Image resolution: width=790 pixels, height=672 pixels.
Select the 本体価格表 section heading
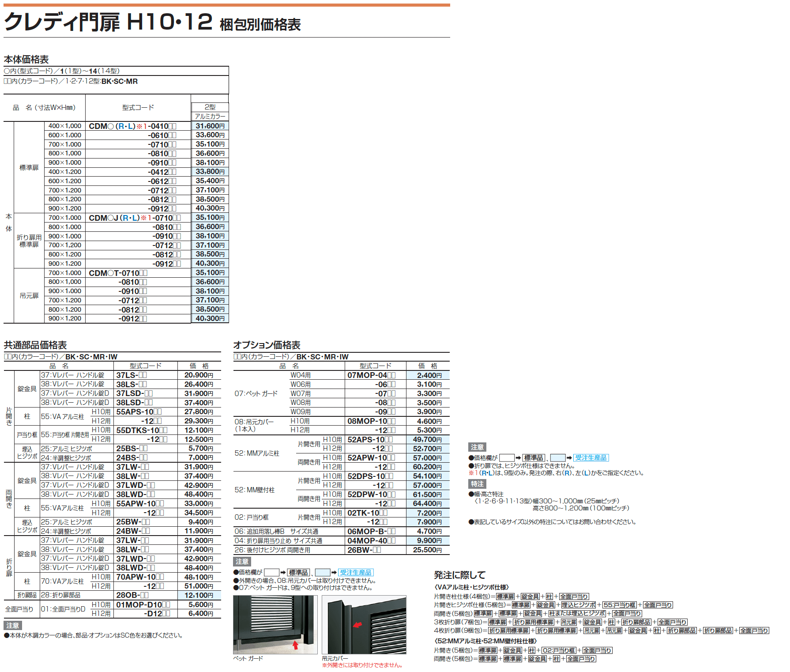(x=26, y=60)
